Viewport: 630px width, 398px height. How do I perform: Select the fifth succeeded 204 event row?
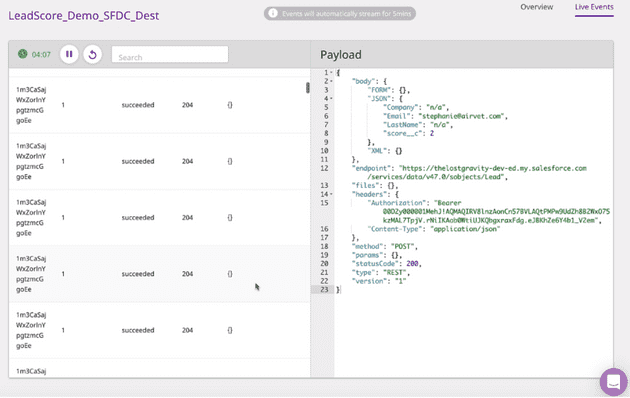[160, 330]
